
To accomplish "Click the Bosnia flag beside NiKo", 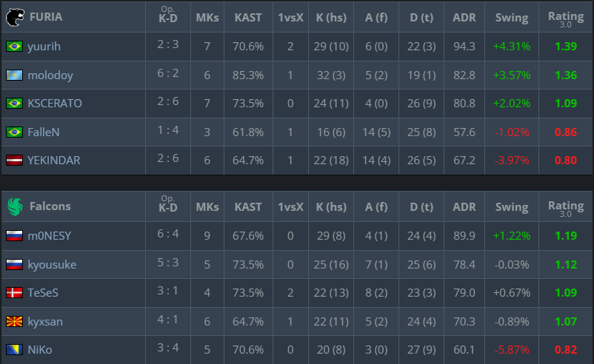I will pos(13,350).
